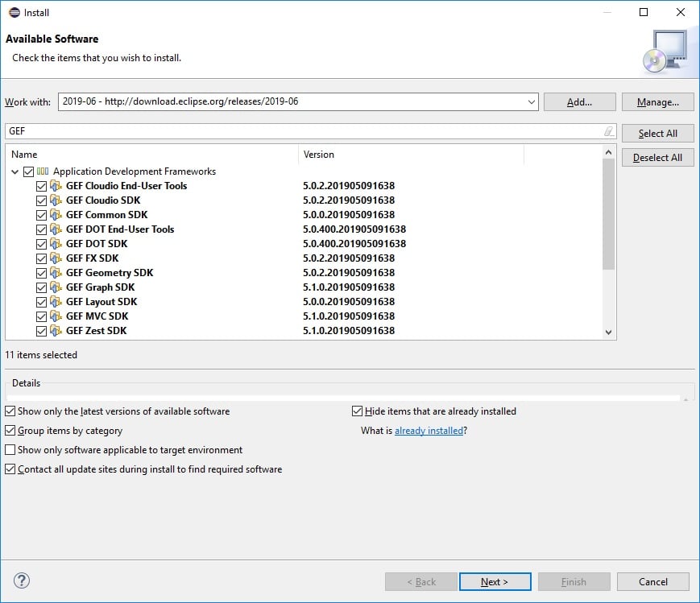This screenshot has width=700, height=603.
Task: Click the Name column header
Action: [151, 155]
